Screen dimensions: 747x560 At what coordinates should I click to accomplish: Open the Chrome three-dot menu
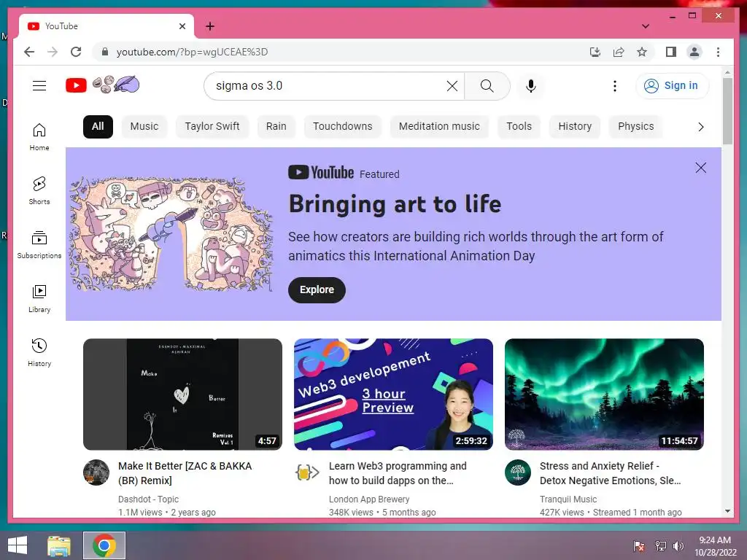tap(718, 52)
